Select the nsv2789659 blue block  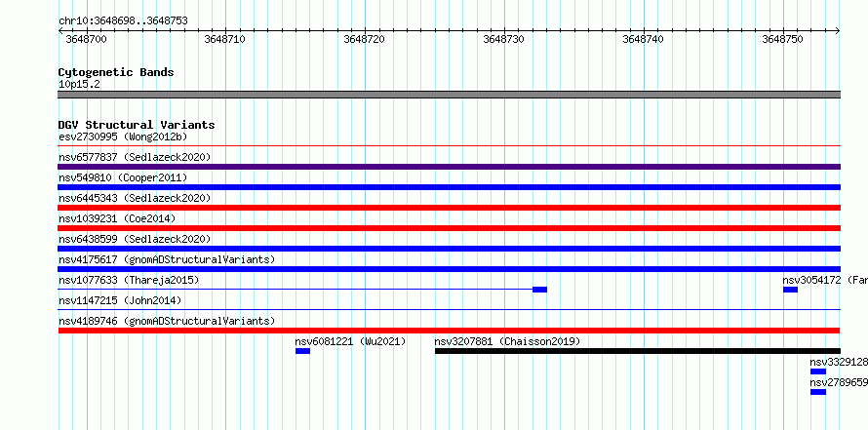(818, 392)
